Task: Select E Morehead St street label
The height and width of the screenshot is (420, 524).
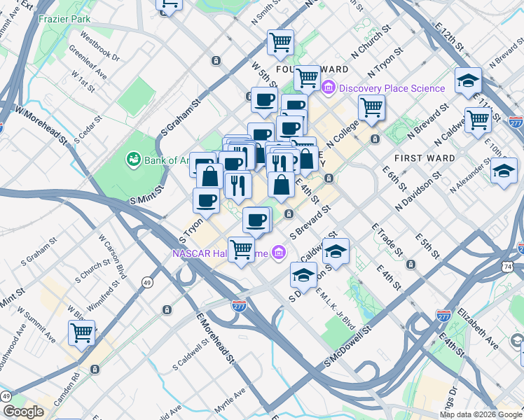Action: pyautogui.click(x=215, y=338)
